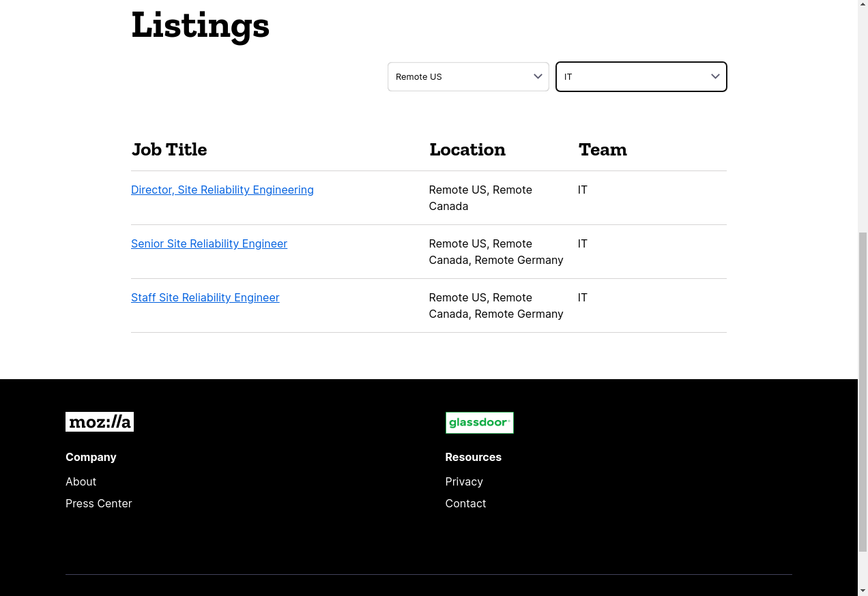Click the Team column header
Image resolution: width=868 pixels, height=596 pixels.
[602, 150]
